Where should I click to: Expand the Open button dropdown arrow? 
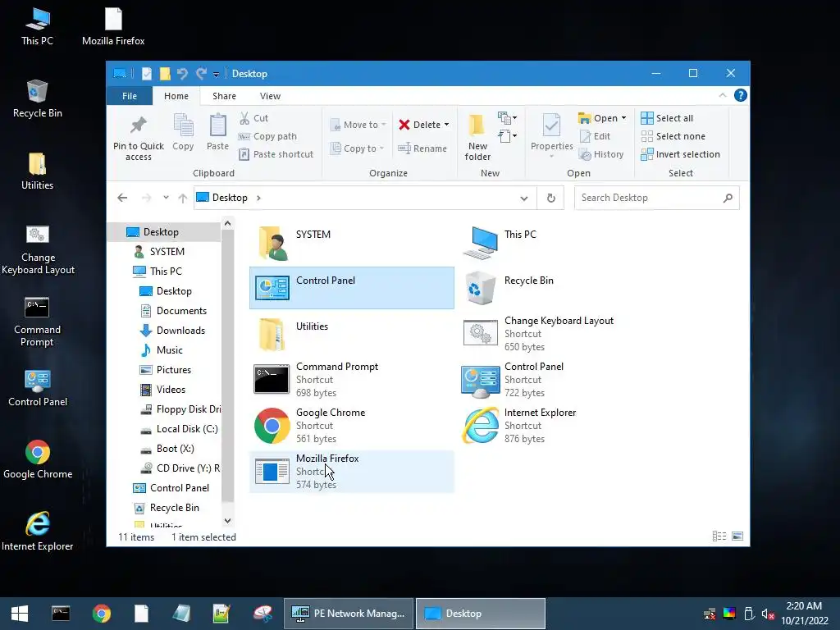tap(623, 118)
